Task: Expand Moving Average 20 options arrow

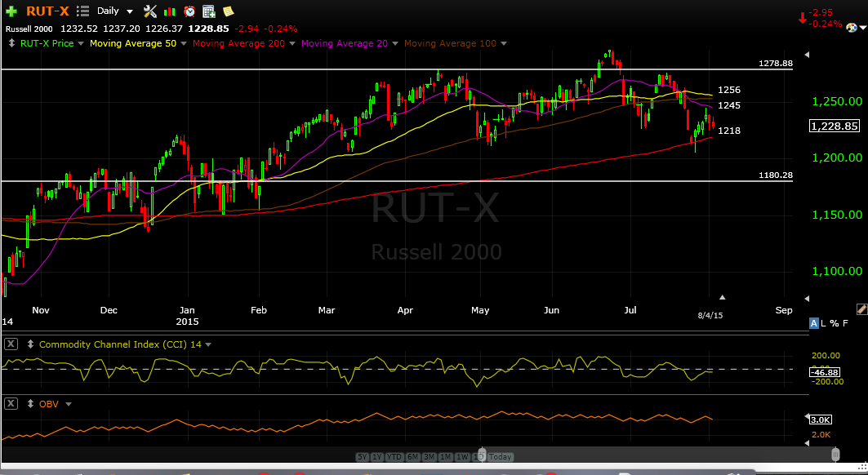Action: (x=394, y=44)
